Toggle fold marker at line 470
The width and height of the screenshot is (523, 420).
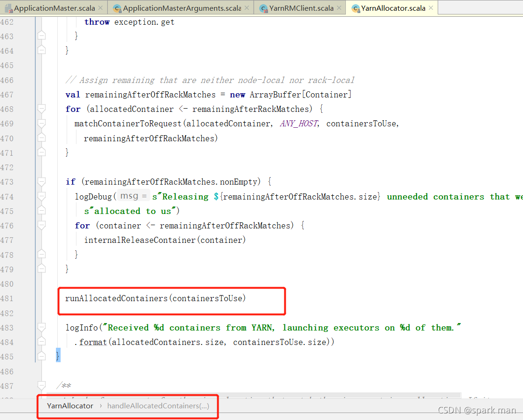click(x=41, y=138)
